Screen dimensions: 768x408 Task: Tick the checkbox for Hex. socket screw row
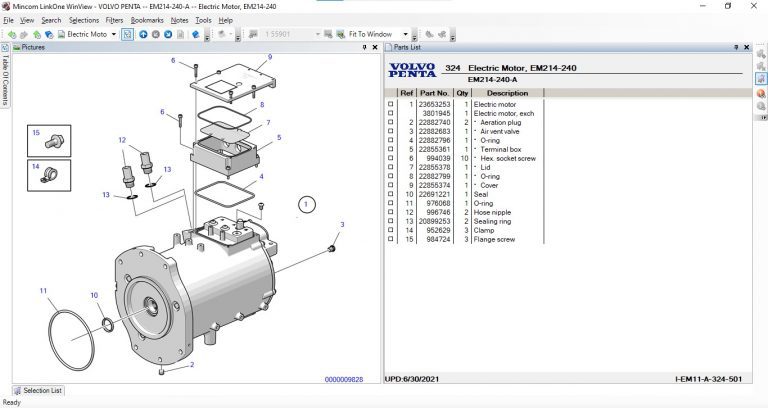point(390,158)
